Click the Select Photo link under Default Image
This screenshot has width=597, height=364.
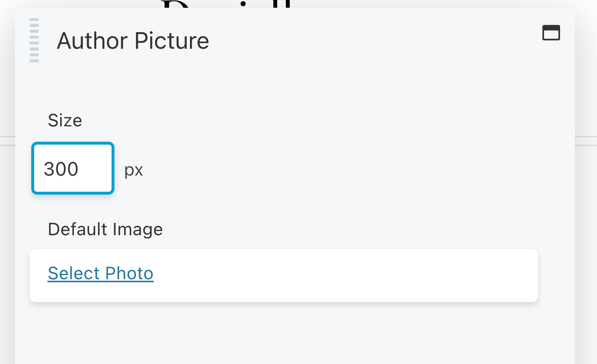pos(100,273)
